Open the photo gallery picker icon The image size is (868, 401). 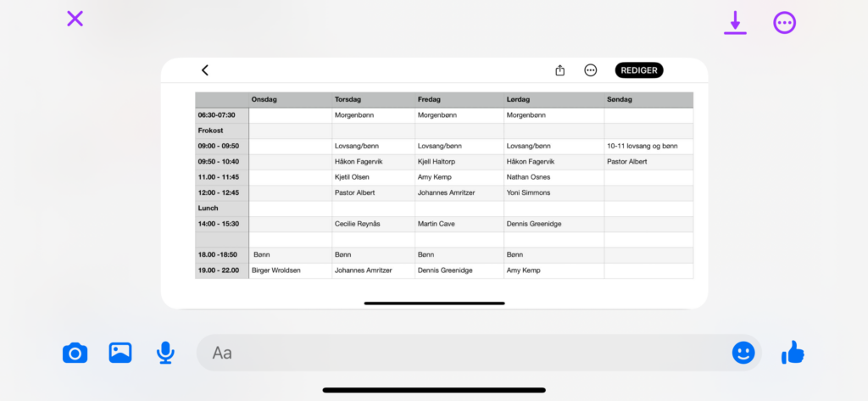120,353
